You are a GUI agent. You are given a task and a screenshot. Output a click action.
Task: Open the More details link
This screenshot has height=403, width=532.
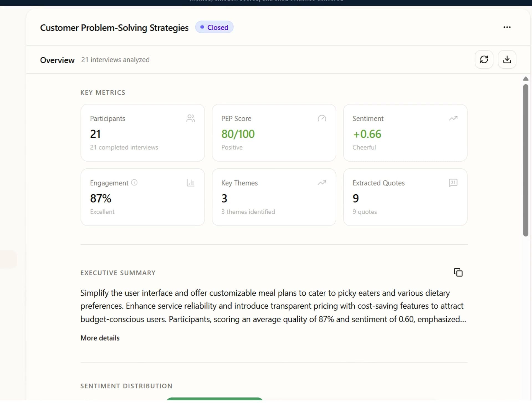(100, 338)
